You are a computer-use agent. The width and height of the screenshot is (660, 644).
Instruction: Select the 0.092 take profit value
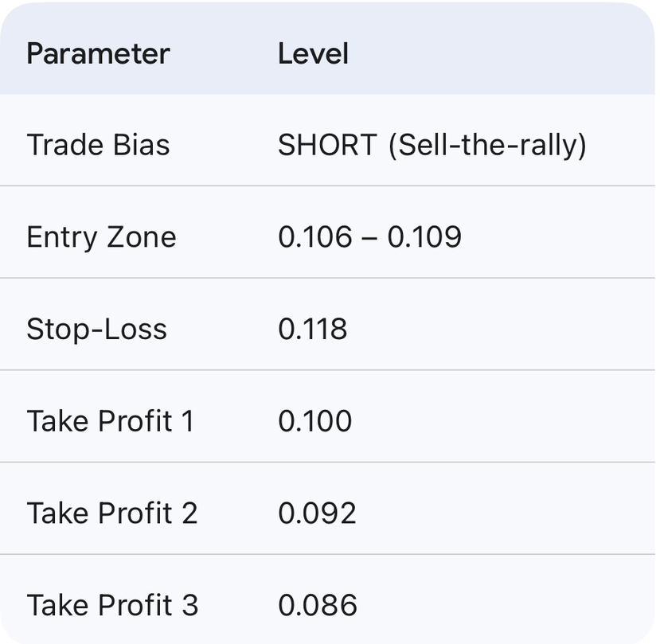(317, 513)
